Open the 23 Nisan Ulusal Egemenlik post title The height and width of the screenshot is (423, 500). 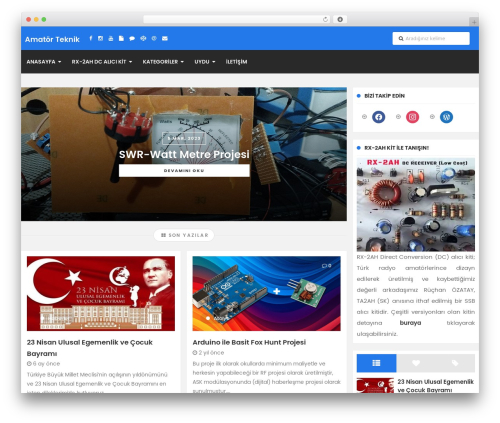(x=90, y=348)
